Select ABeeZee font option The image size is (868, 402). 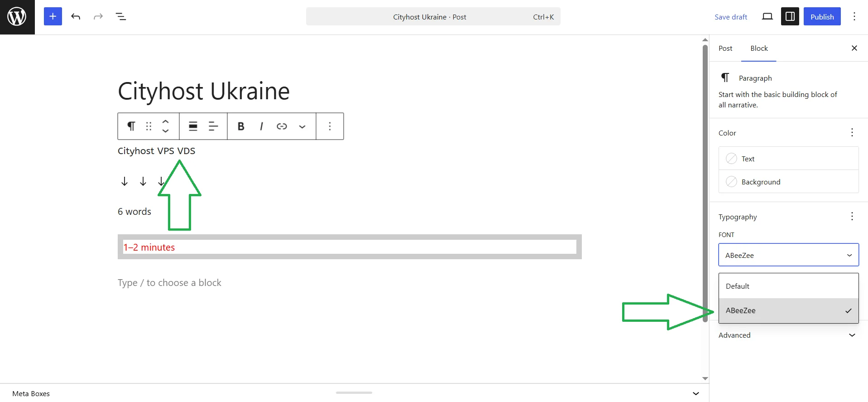click(x=788, y=310)
